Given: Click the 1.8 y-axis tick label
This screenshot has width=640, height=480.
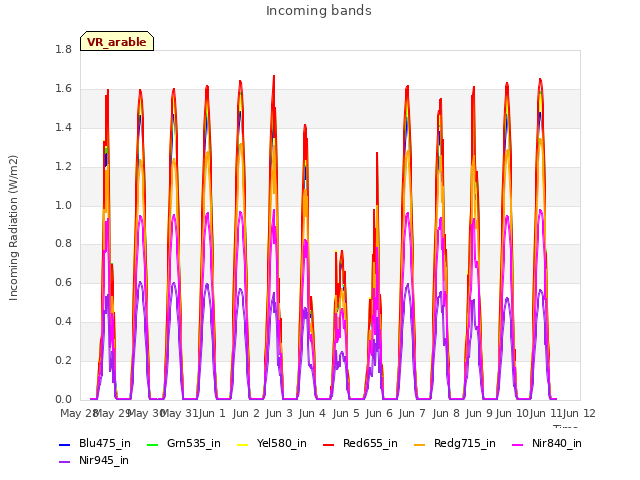Looking at the screenshot, I should click(63, 50).
